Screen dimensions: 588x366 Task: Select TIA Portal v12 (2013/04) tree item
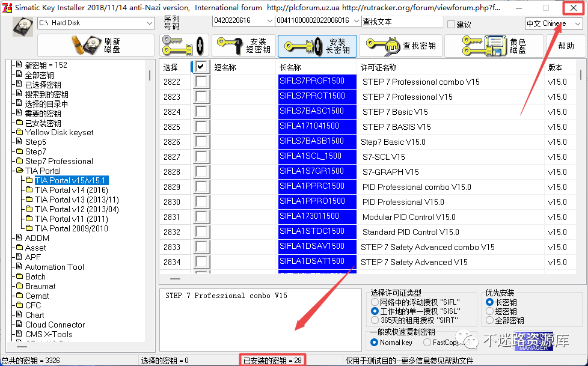[77, 209]
